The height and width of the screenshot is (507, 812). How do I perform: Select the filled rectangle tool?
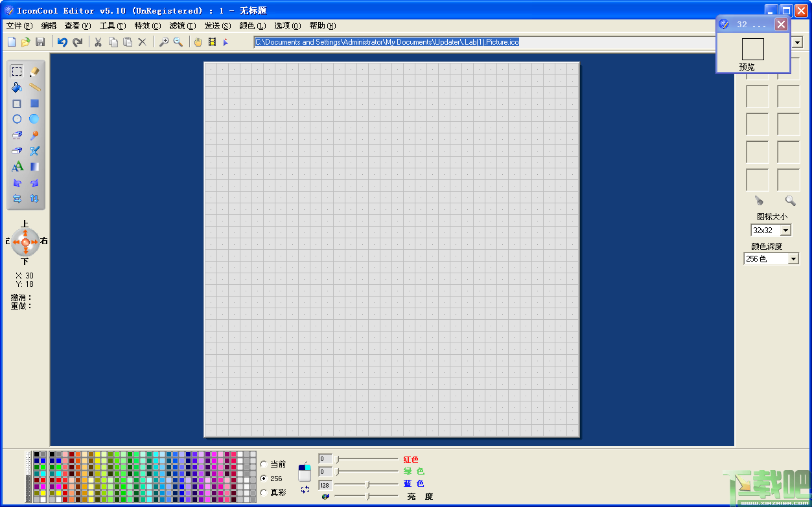point(34,104)
